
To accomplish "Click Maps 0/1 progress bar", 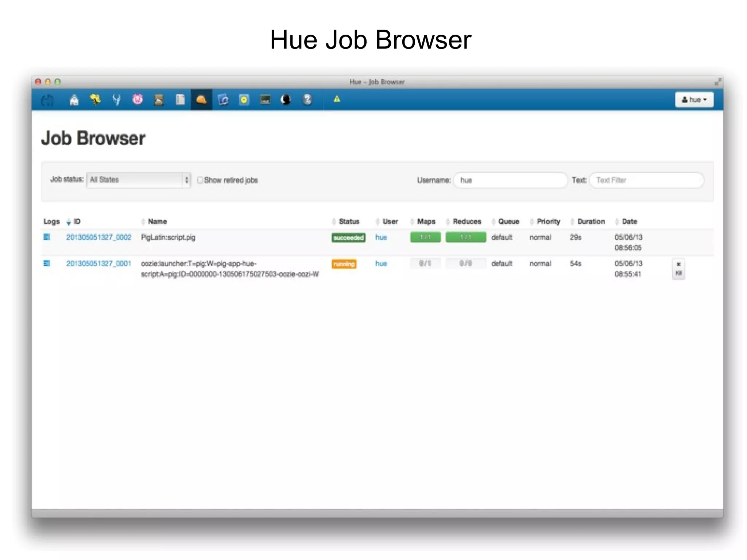I will pos(425,263).
